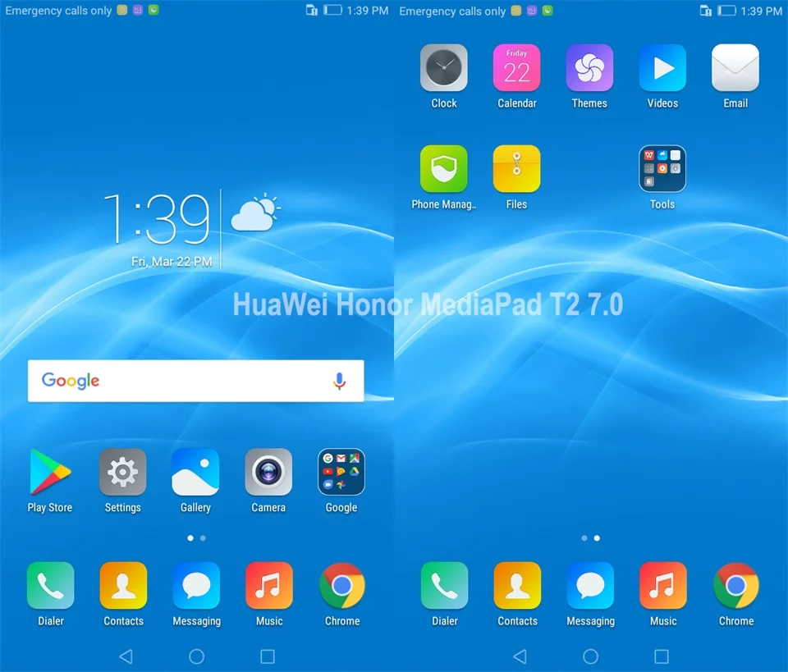The height and width of the screenshot is (672, 788).
Task: Tap Back navigation button on left screen
Action: click(x=126, y=656)
